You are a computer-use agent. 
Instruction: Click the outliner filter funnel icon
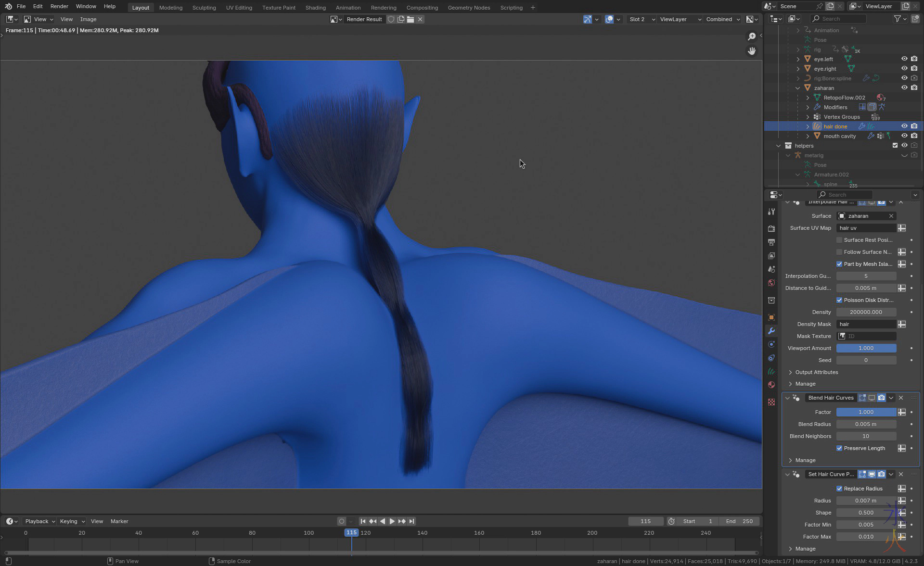point(897,19)
